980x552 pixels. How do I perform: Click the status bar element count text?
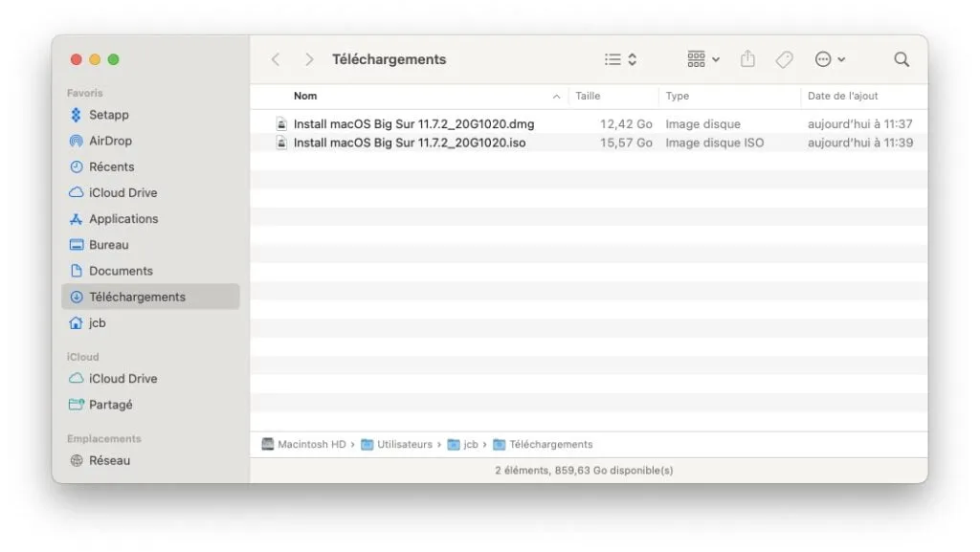(584, 470)
